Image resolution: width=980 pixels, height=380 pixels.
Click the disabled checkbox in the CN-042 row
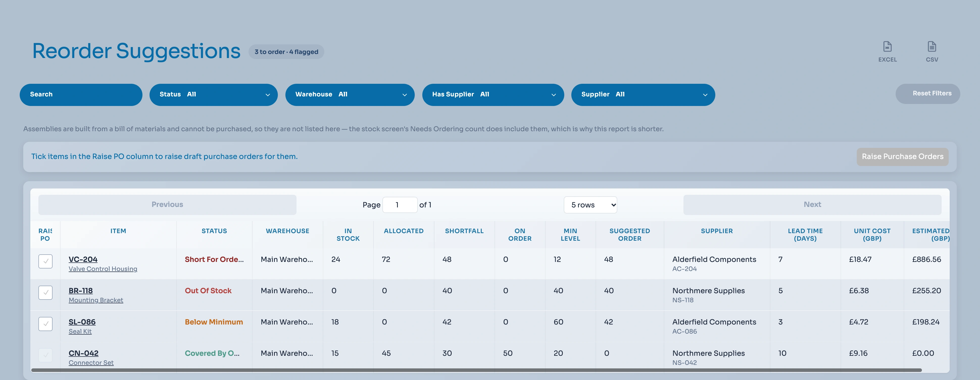45,355
